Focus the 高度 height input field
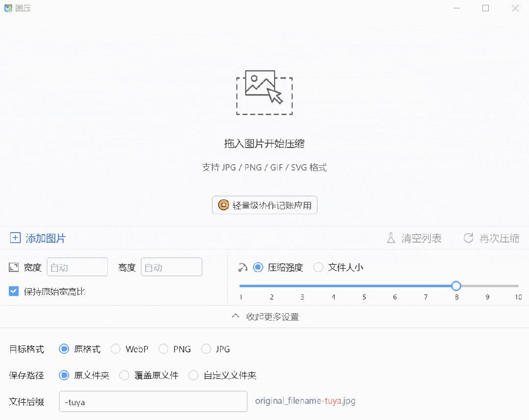Screen dimensions: 529x420 tap(172, 267)
